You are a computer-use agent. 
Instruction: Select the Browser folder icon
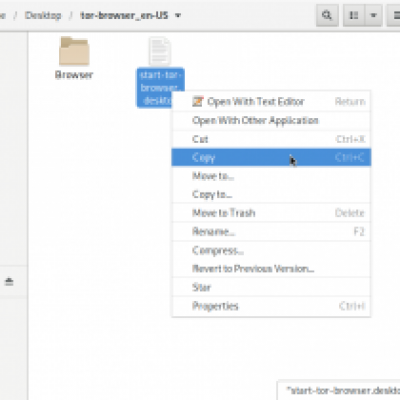click(74, 51)
